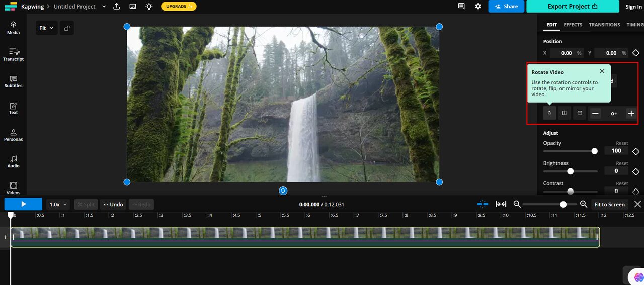Viewport: 644px width, 285px height.
Task: Open settings with the gear icon
Action: (x=478, y=7)
